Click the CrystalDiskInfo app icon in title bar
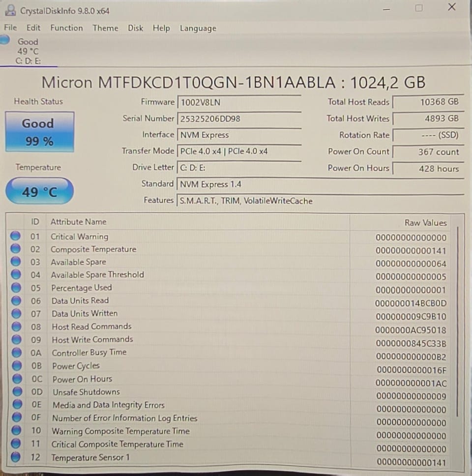 (10, 10)
